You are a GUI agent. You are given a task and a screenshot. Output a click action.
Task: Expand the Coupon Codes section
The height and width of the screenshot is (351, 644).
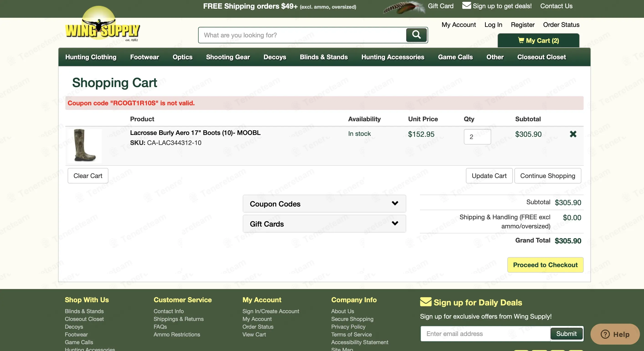(x=324, y=204)
